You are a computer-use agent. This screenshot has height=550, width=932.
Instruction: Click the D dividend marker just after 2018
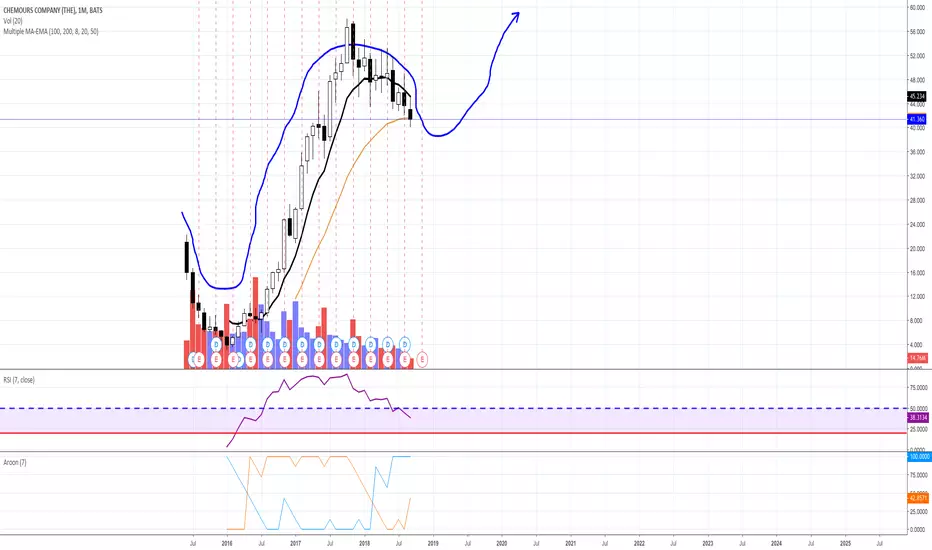point(371,344)
